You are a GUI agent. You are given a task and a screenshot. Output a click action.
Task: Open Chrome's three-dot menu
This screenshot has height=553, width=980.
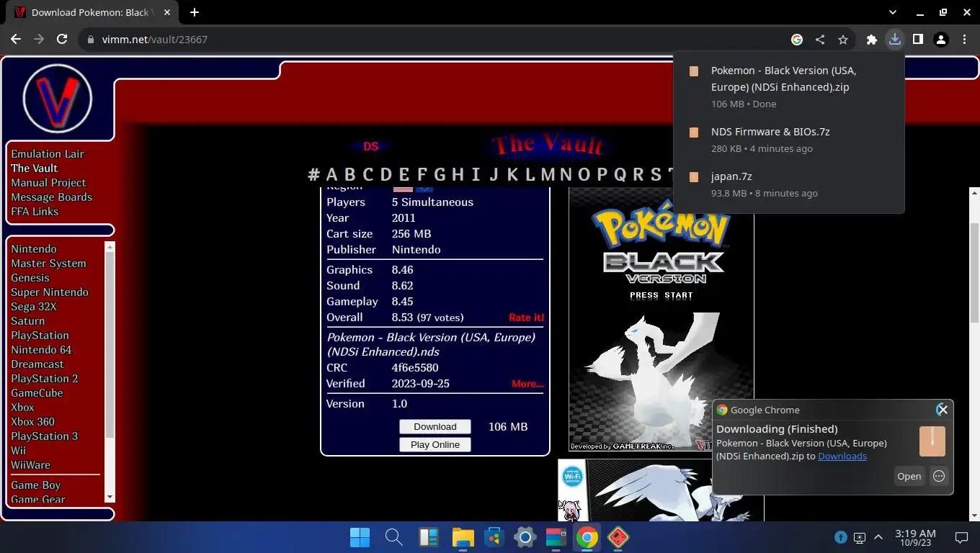pos(964,40)
